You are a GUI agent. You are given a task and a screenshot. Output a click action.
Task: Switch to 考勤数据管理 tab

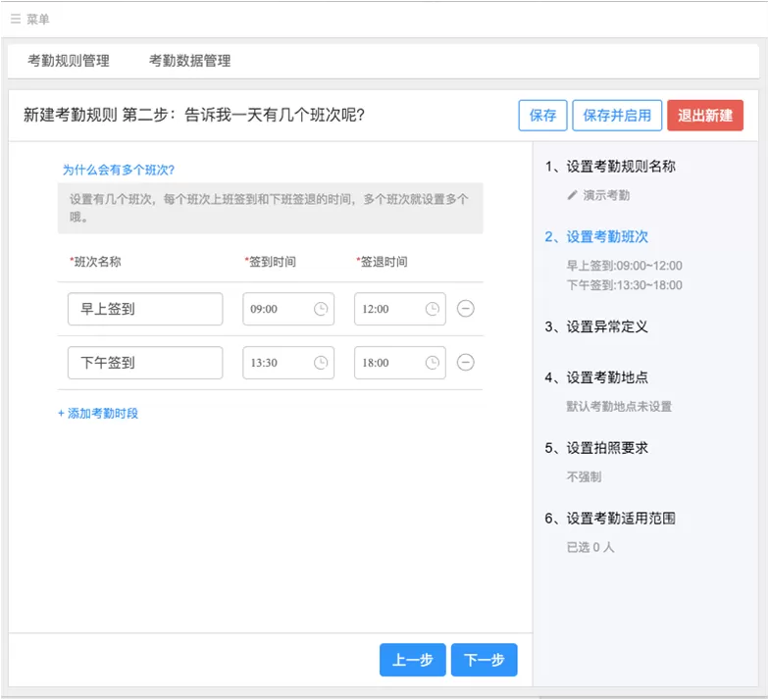190,61
